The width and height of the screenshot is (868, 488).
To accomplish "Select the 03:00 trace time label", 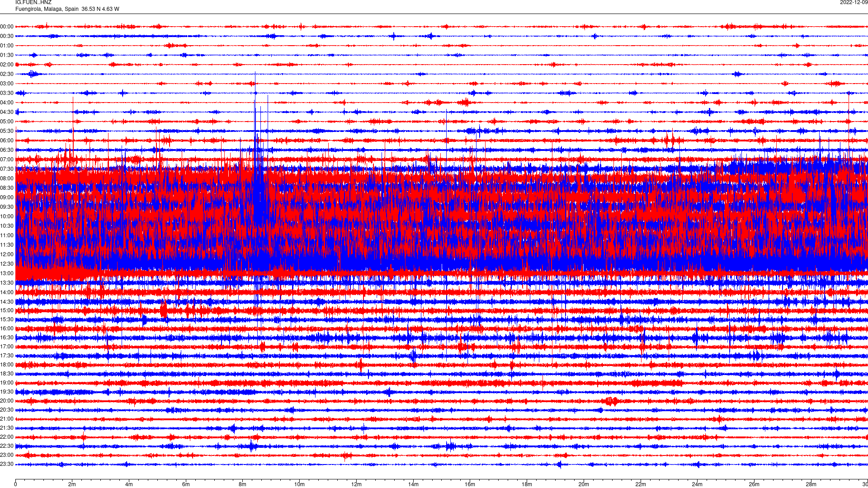I will [7, 84].
